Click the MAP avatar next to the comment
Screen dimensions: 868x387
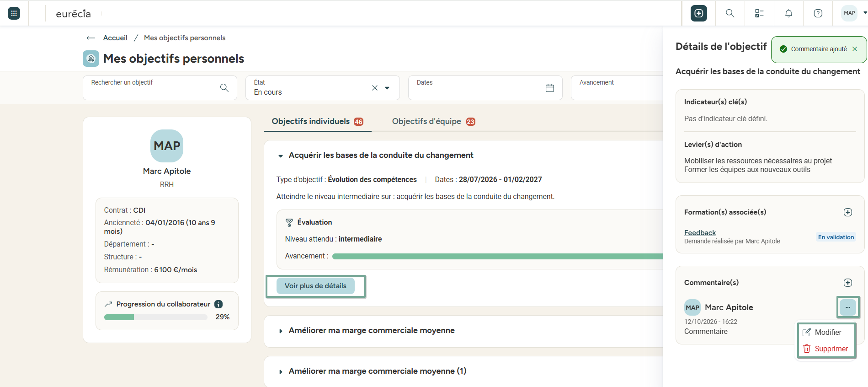(x=692, y=307)
